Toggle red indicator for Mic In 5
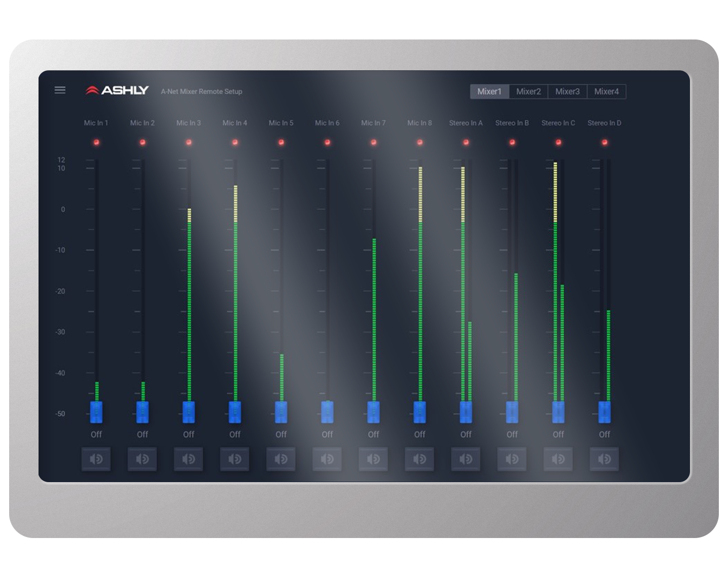The height and width of the screenshot is (578, 728). pos(281,142)
